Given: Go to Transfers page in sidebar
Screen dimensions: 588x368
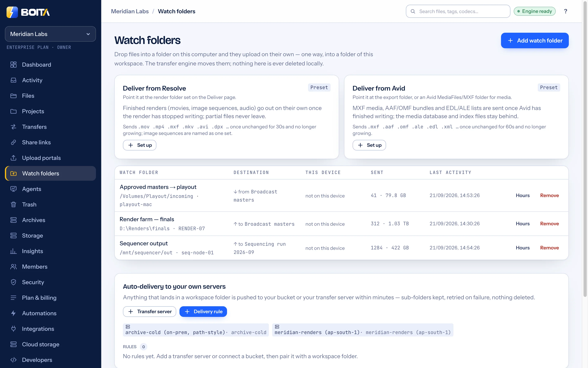Looking at the screenshot, I should (50, 127).
